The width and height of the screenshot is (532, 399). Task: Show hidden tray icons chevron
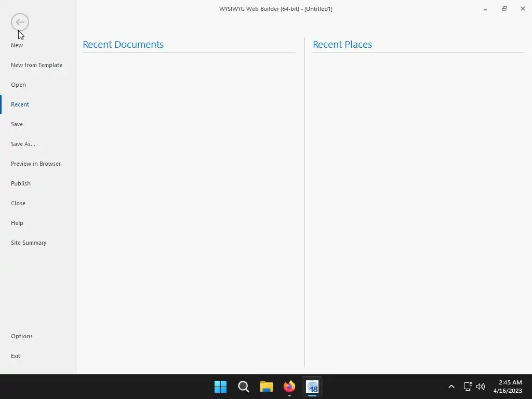(451, 387)
